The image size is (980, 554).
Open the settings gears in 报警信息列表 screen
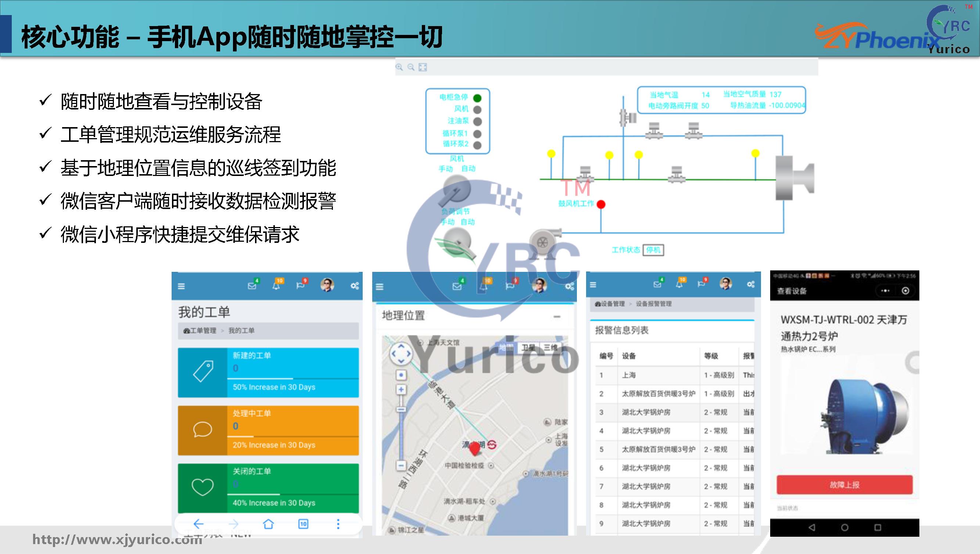point(751,284)
